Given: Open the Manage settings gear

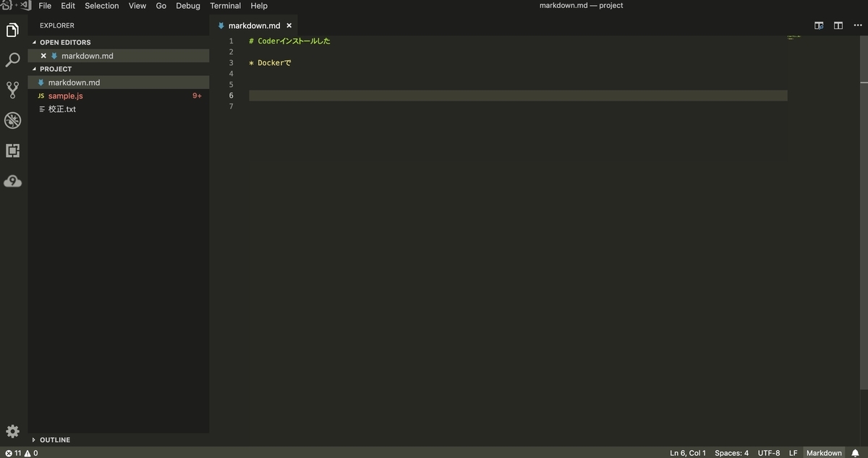Looking at the screenshot, I should [12, 431].
